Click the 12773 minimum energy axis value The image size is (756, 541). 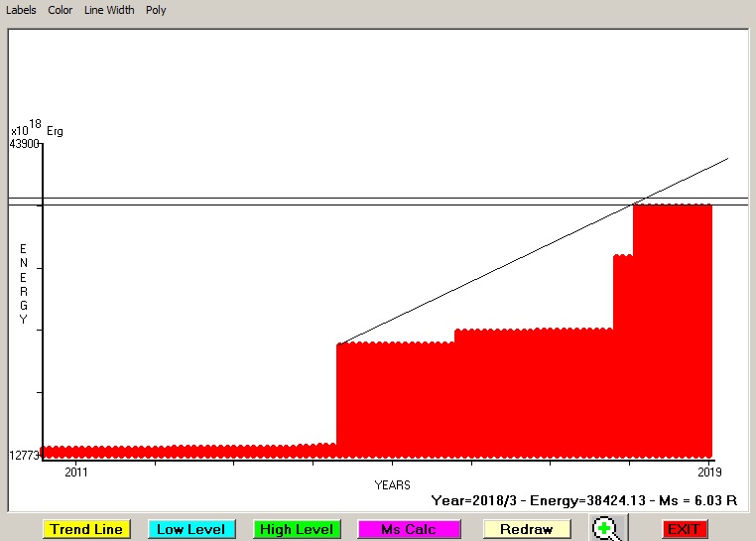pos(24,455)
